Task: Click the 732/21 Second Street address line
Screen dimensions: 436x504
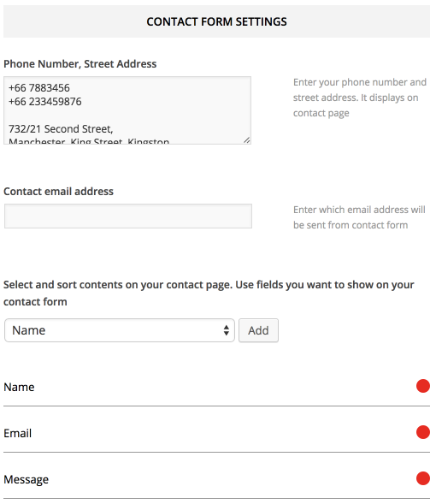Action: [61, 129]
